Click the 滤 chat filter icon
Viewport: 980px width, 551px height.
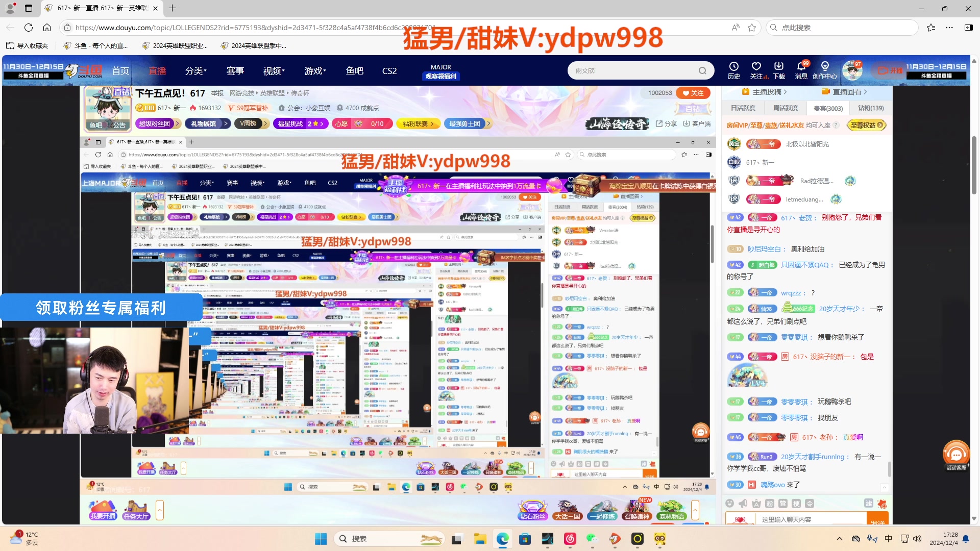[869, 504]
